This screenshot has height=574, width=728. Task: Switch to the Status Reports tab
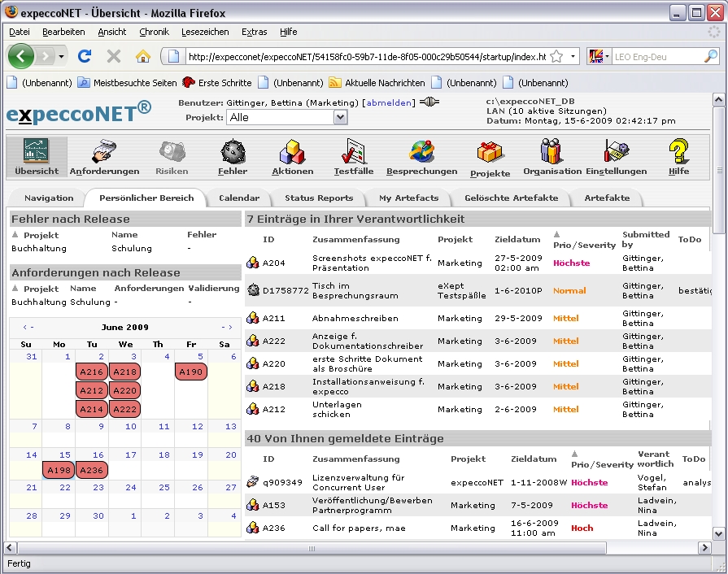click(x=319, y=198)
